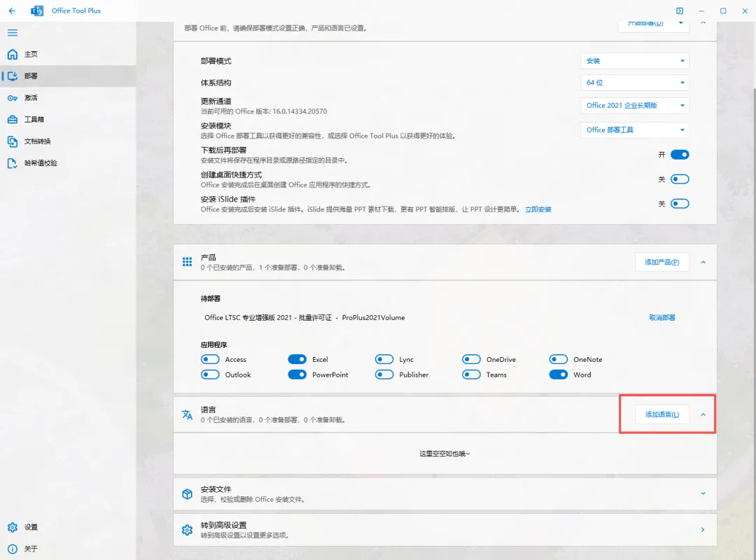Click the Office Tool Plus logo icon
This screenshot has height=560, width=756.
[37, 10]
